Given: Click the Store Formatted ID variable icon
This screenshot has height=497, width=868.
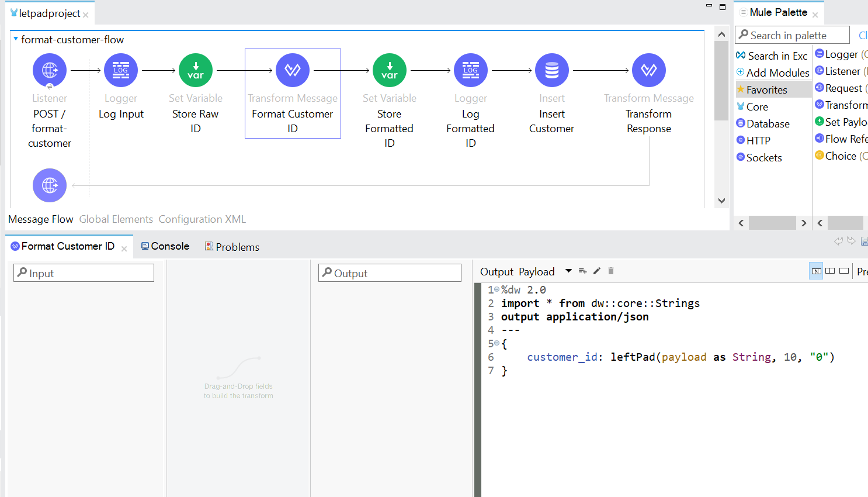Looking at the screenshot, I should [x=390, y=70].
